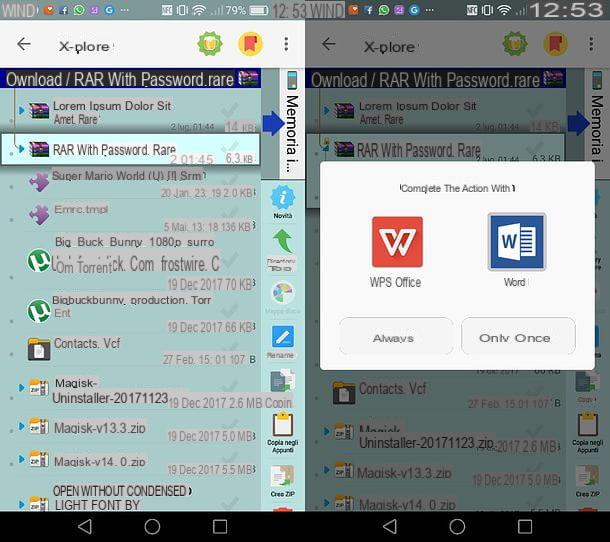The width and height of the screenshot is (610, 542).
Task: Tap the bookmark icon in right dimmed screen
Action: (555, 44)
